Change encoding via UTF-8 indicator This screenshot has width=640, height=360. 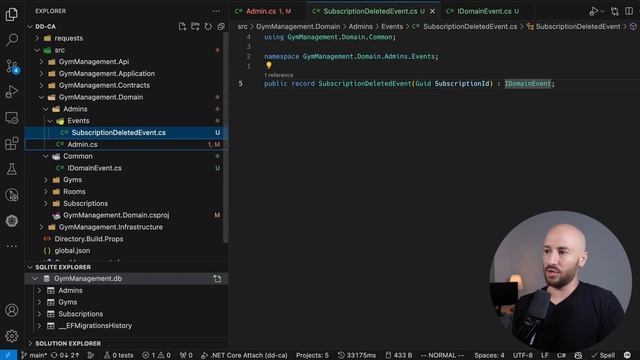tap(522, 355)
